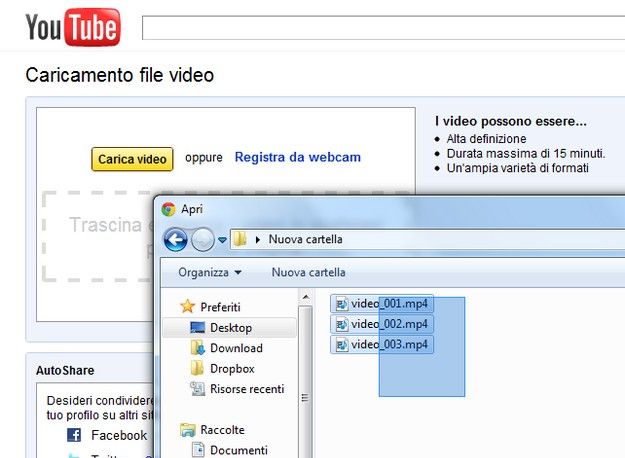Click the Preferiti star icon

[x=187, y=306]
